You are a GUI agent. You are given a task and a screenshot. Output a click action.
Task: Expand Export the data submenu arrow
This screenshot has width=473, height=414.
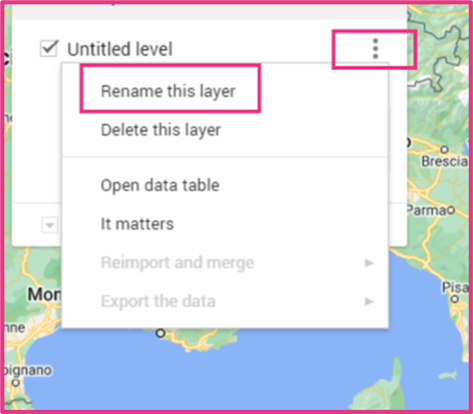tap(369, 302)
